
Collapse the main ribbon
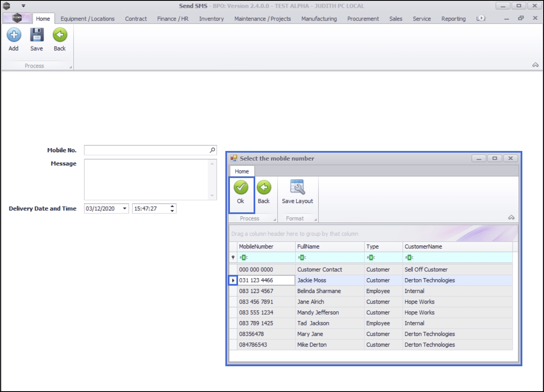click(x=535, y=65)
